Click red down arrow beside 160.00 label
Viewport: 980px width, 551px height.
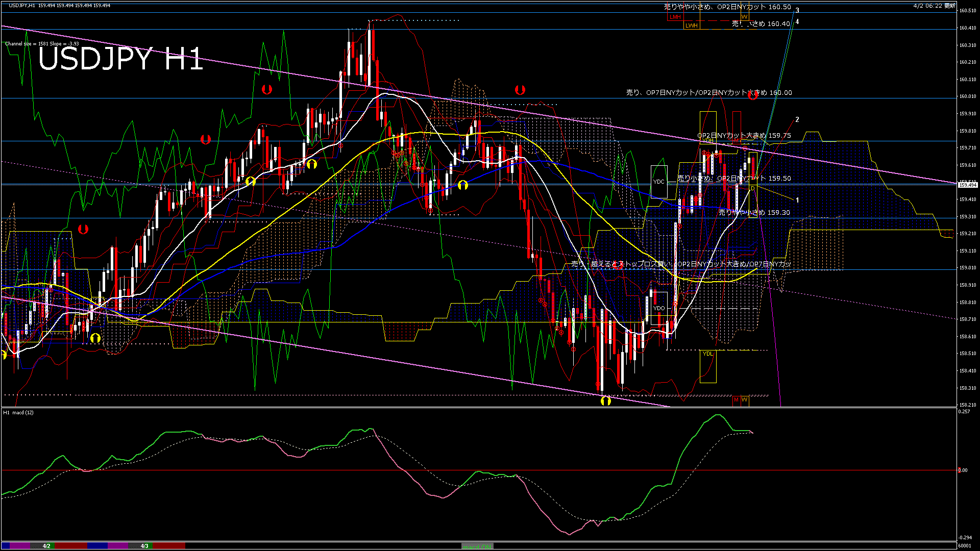[752, 95]
